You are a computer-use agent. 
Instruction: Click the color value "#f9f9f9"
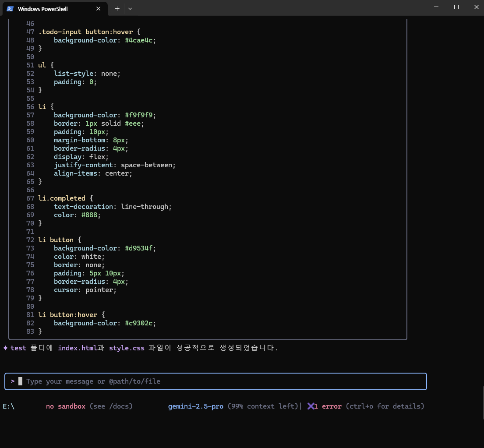pos(138,115)
